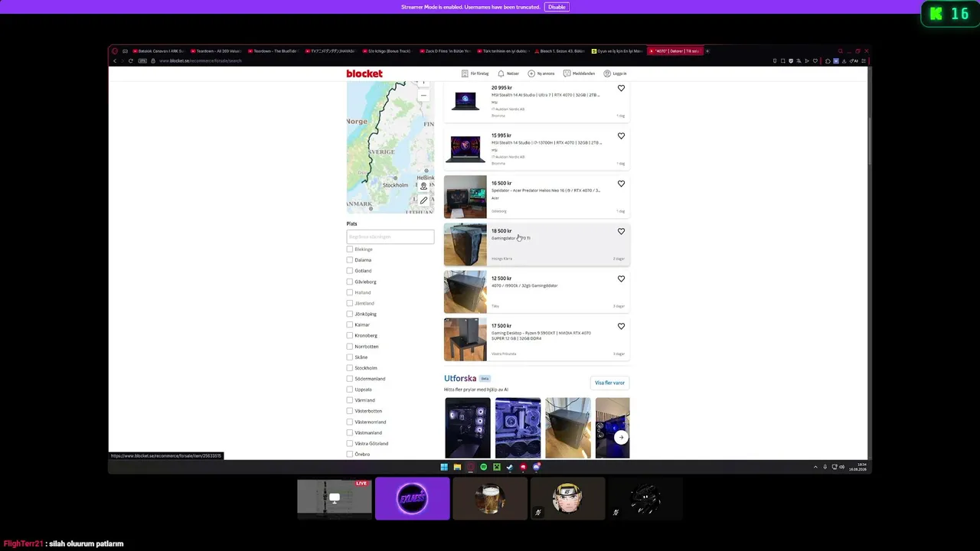Open the Meddelanden messages icon

(567, 73)
